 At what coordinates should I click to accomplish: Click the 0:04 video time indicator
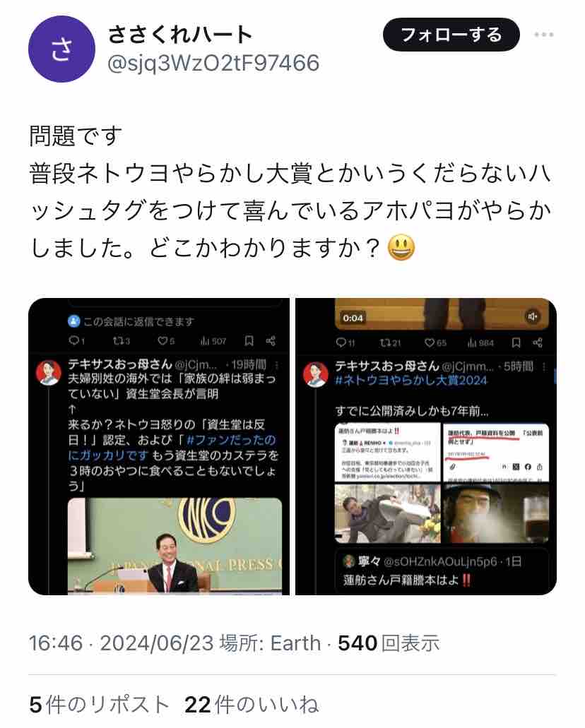point(353,318)
